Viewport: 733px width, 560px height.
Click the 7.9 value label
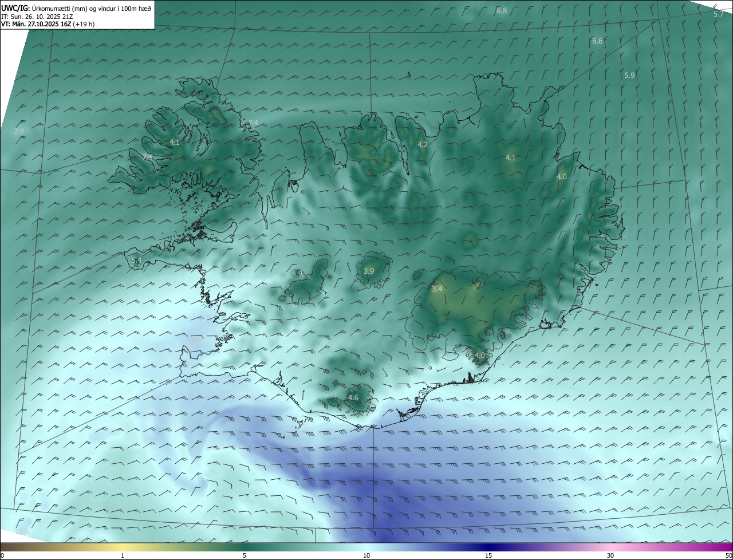[19, 132]
